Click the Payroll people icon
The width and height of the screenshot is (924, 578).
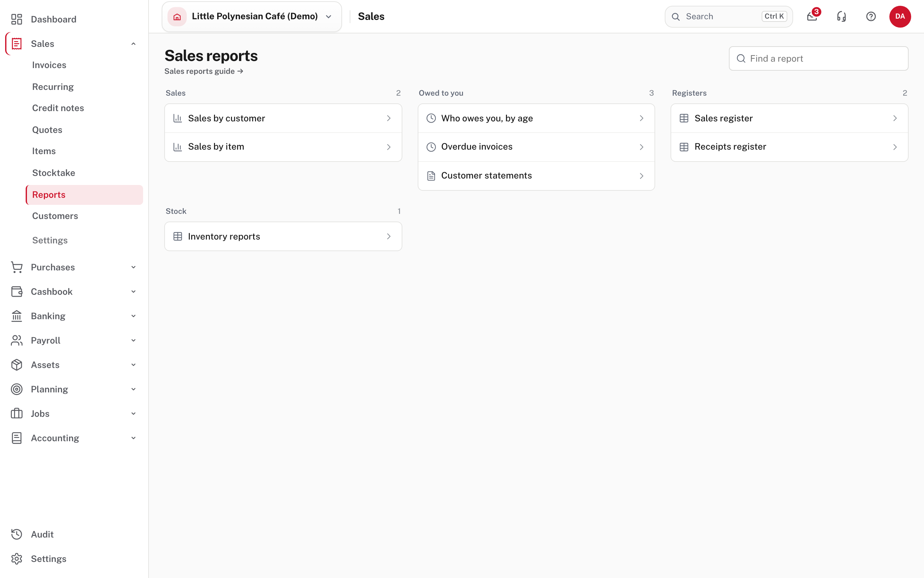[16, 340]
